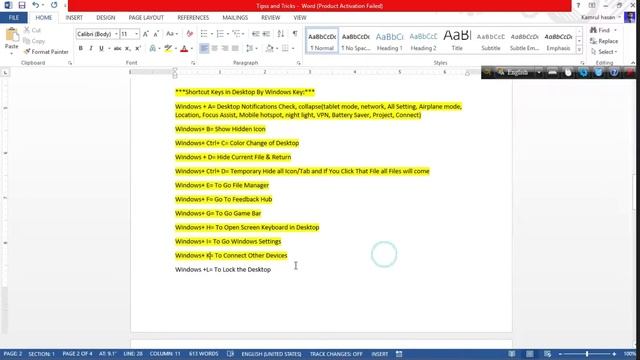The height and width of the screenshot is (360, 640).
Task: Switch to Read Mode view icon
Action: [511, 354]
